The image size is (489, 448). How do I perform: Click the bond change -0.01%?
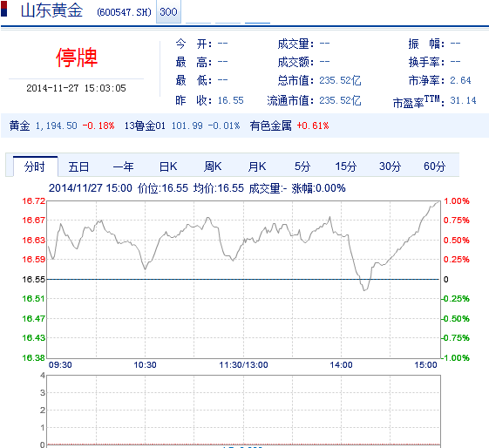coord(224,126)
